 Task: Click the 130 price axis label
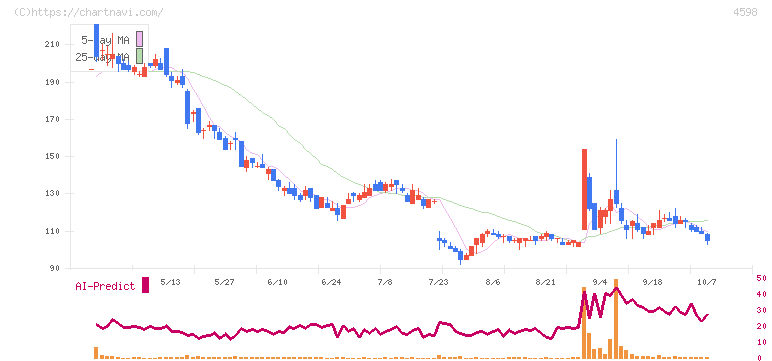click(52, 194)
